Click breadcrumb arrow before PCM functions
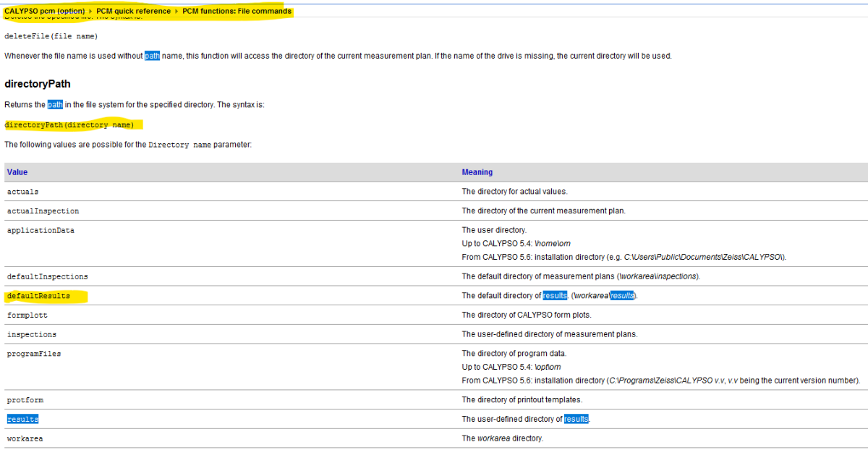This screenshot has width=868, height=450. (x=176, y=12)
